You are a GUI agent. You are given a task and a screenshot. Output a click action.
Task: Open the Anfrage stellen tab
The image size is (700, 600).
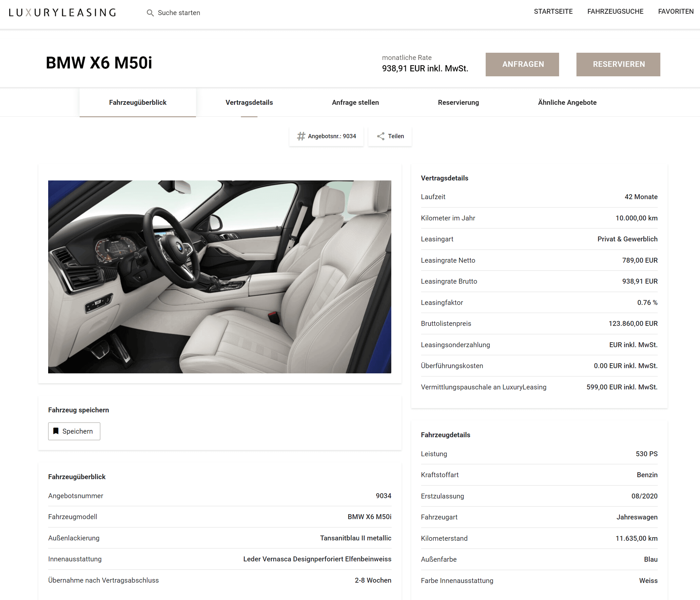click(x=355, y=102)
